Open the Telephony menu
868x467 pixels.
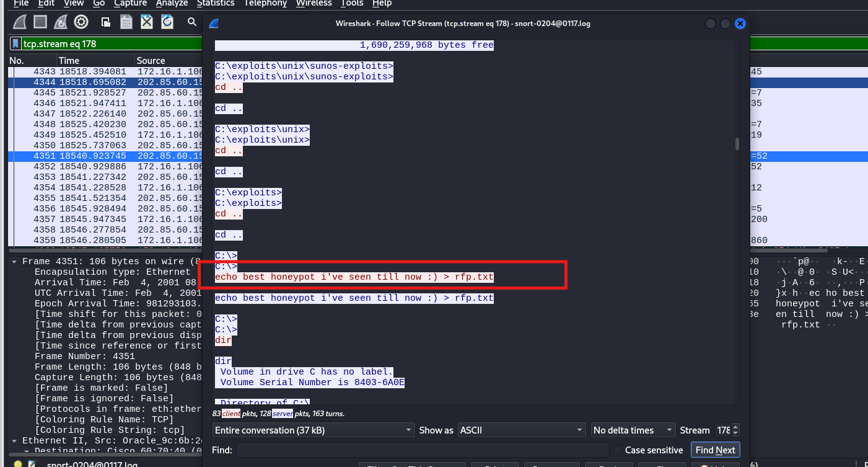[265, 3]
